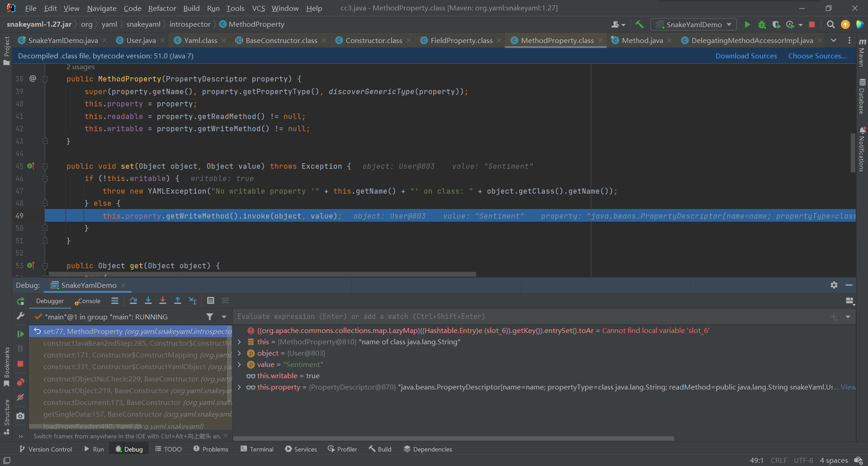Image resolution: width=868 pixels, height=466 pixels.
Task: Open Evaluate Expression calculator icon
Action: point(211,300)
